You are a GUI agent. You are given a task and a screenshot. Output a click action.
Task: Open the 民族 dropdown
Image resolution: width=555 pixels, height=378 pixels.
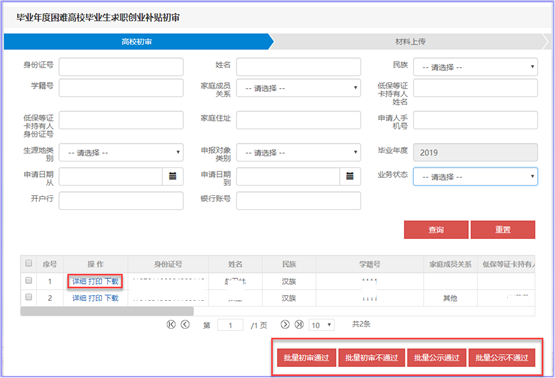pos(475,67)
